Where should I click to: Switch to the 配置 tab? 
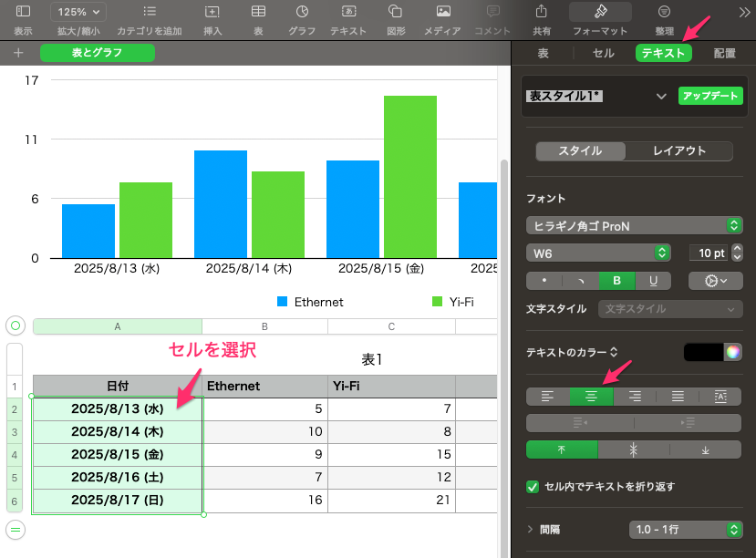(x=724, y=53)
